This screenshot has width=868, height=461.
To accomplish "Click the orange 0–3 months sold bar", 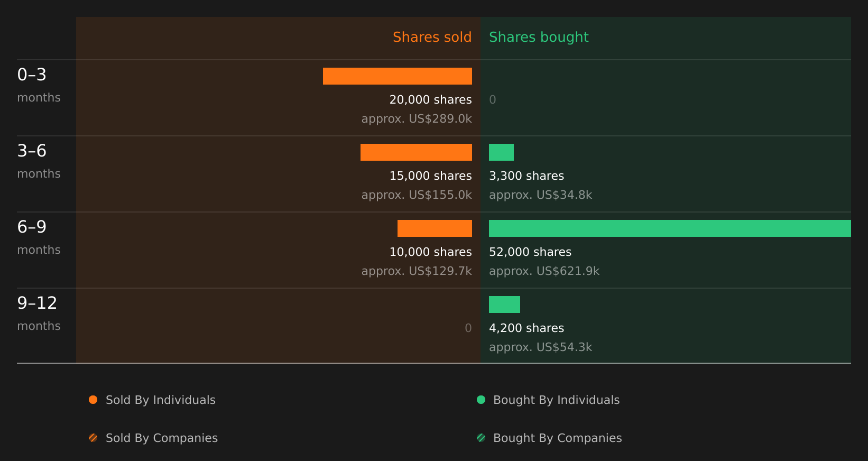I will [x=398, y=76].
